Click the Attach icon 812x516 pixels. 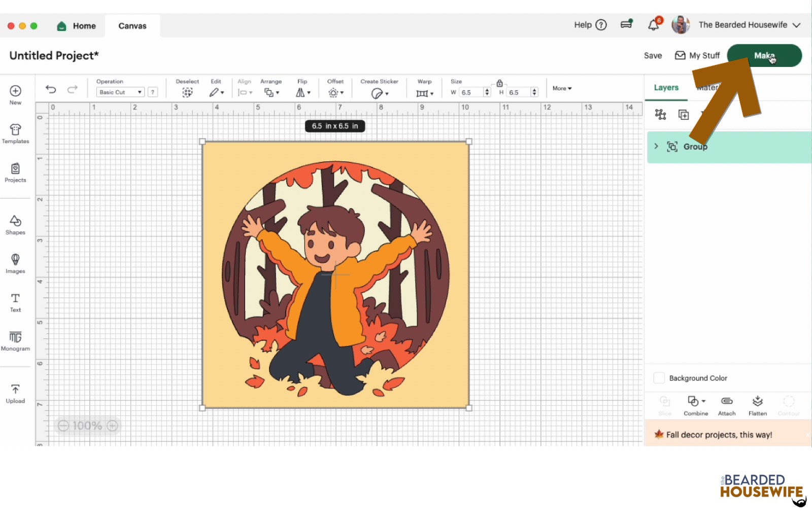(x=726, y=405)
